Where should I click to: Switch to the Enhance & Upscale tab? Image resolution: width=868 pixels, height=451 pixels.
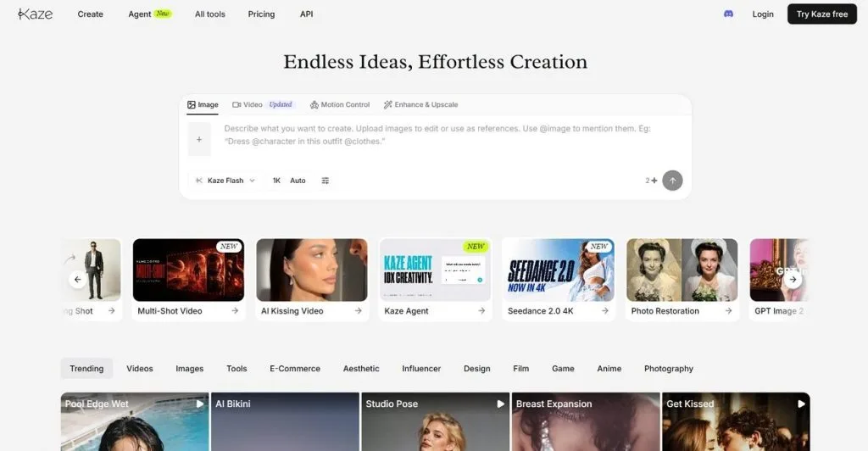tap(420, 104)
